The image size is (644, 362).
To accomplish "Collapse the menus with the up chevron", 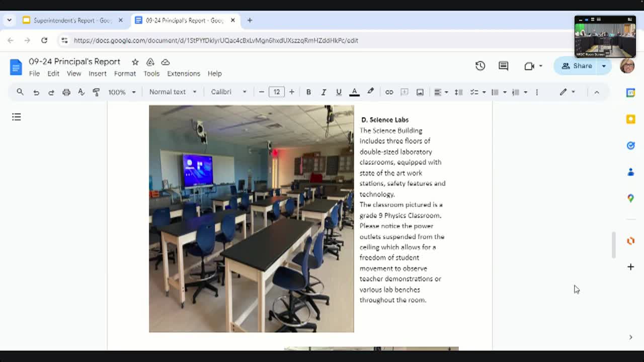I will 597,92.
